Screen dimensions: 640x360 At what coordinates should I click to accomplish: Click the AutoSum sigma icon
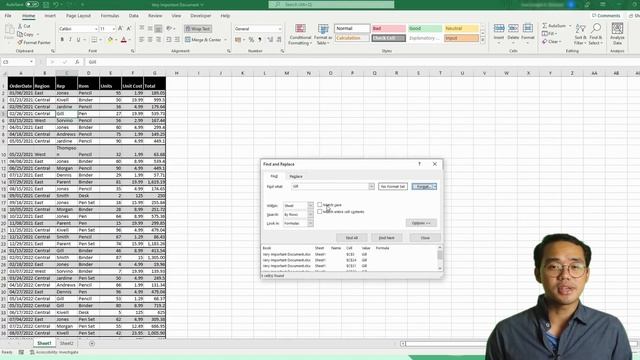point(544,26)
